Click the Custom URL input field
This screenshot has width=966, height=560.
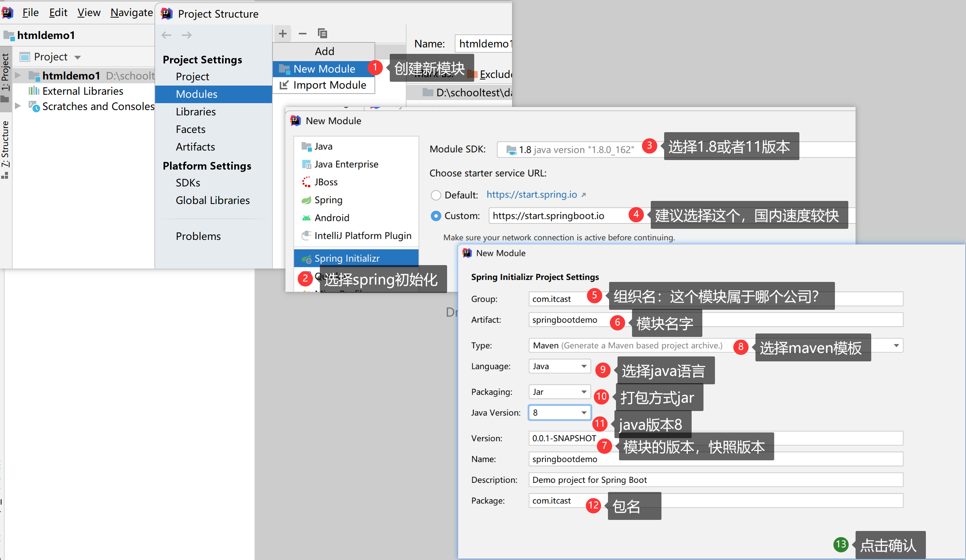(x=671, y=216)
